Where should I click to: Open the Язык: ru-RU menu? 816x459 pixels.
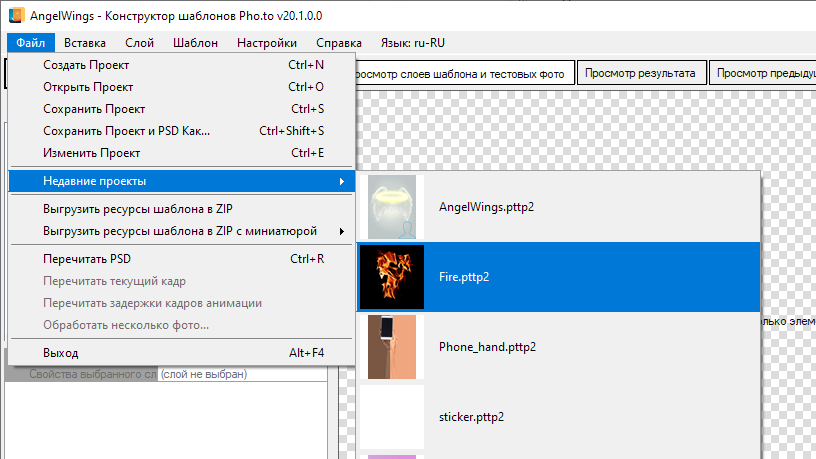[413, 43]
